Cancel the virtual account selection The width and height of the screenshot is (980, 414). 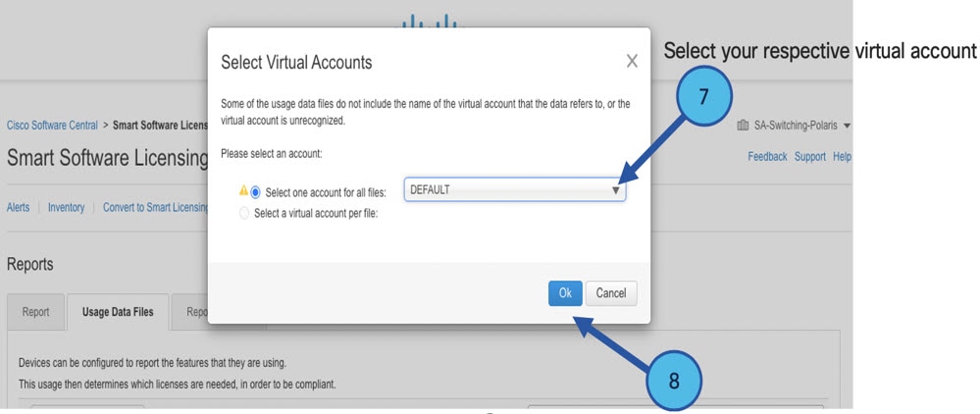click(x=610, y=293)
